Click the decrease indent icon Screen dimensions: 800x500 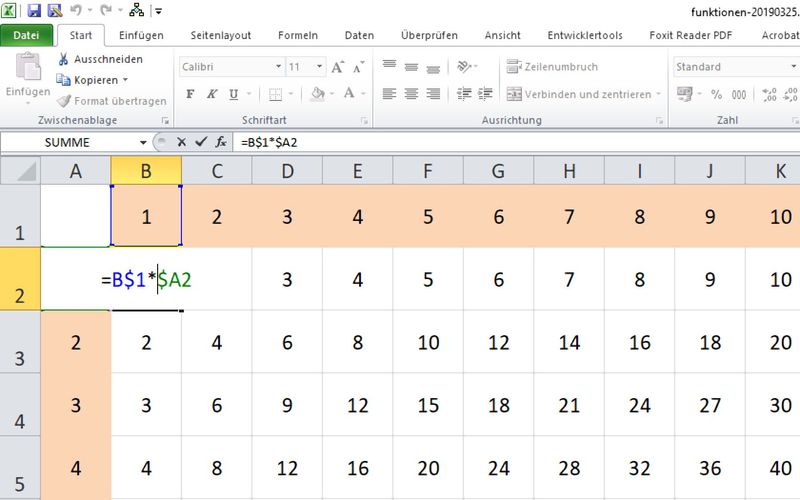point(464,94)
